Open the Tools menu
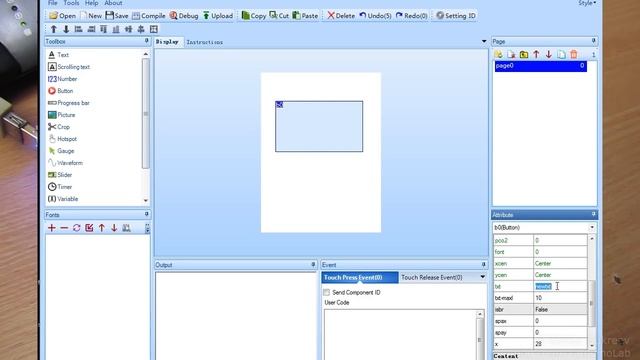This screenshot has width=640, height=360. point(71,3)
